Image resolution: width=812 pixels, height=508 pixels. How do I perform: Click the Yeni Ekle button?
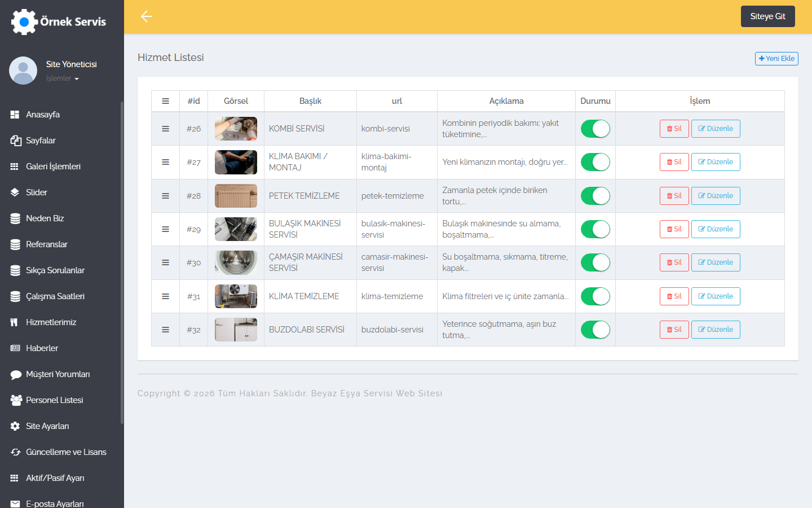(x=776, y=59)
